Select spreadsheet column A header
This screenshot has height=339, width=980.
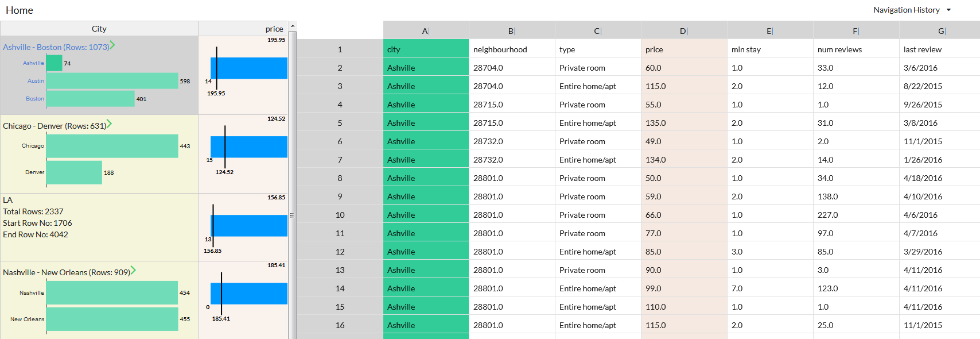click(426, 31)
